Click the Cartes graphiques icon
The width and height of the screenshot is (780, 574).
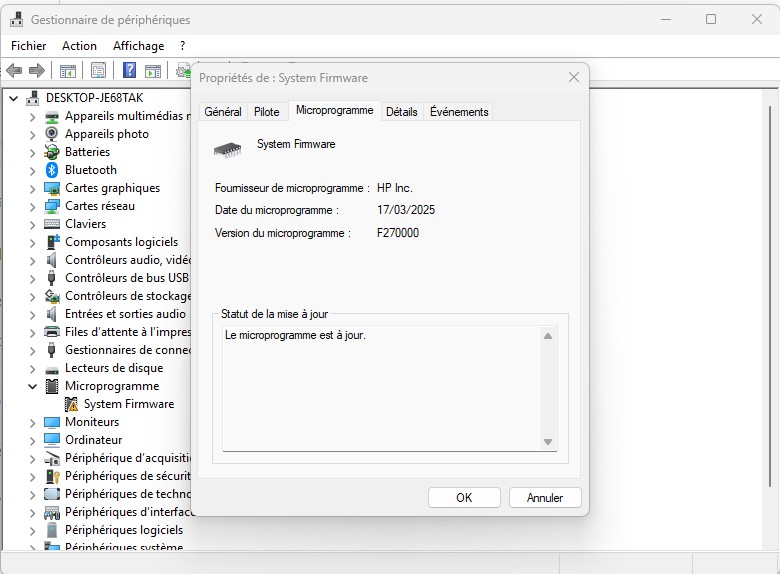point(52,188)
